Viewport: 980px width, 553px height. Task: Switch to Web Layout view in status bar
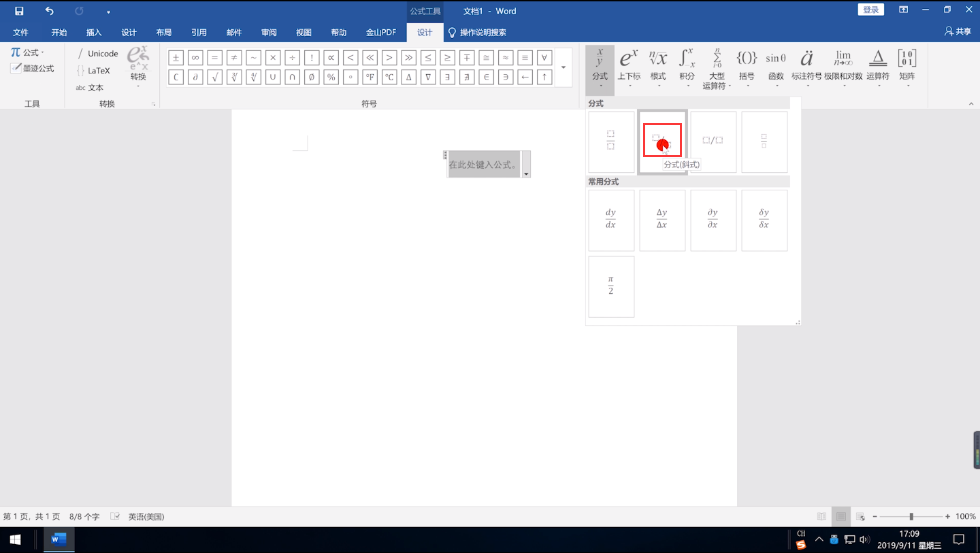860,517
